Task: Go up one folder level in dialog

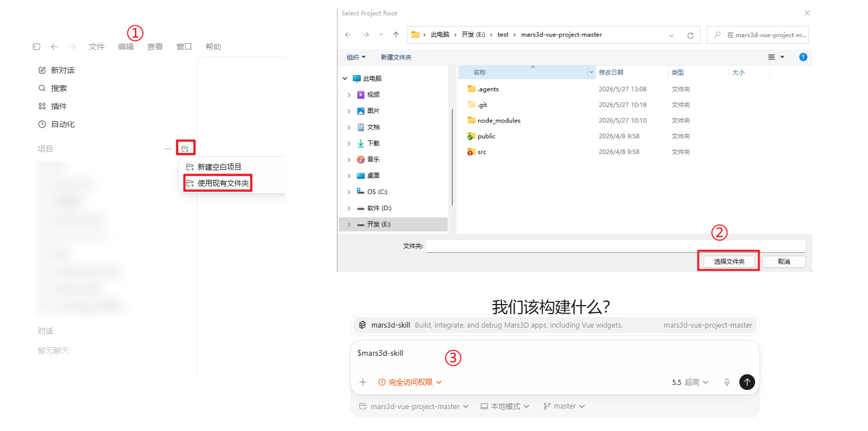Action: 396,35
